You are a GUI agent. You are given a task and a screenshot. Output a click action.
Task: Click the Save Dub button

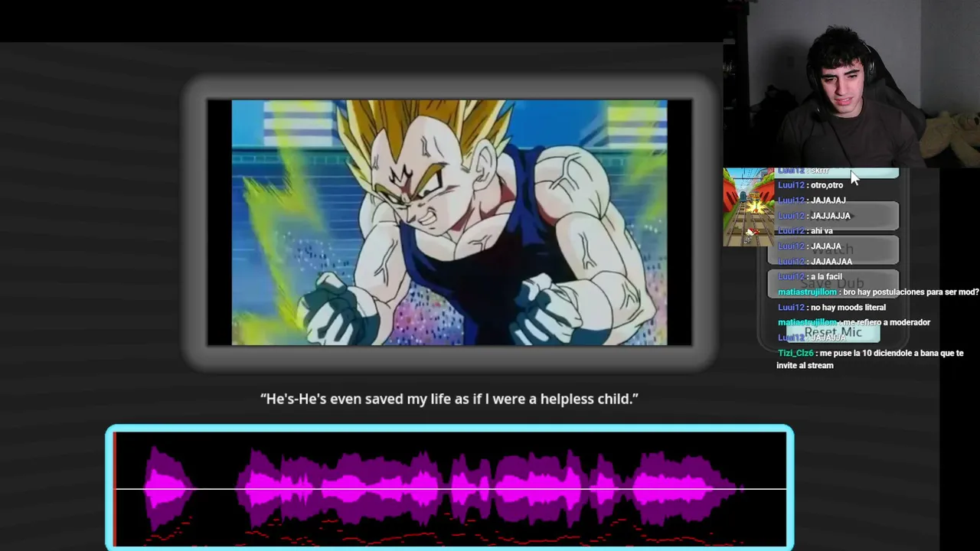pos(833,283)
